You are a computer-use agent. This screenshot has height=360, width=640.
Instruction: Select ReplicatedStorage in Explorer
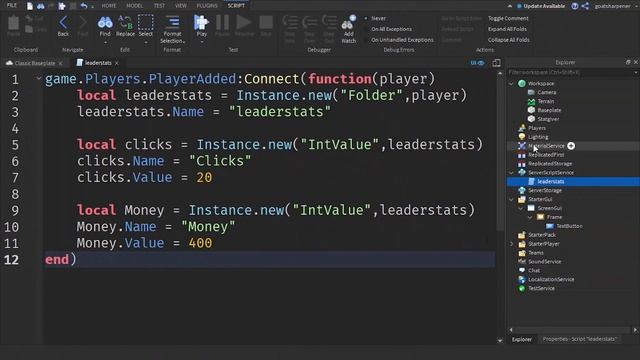point(550,164)
